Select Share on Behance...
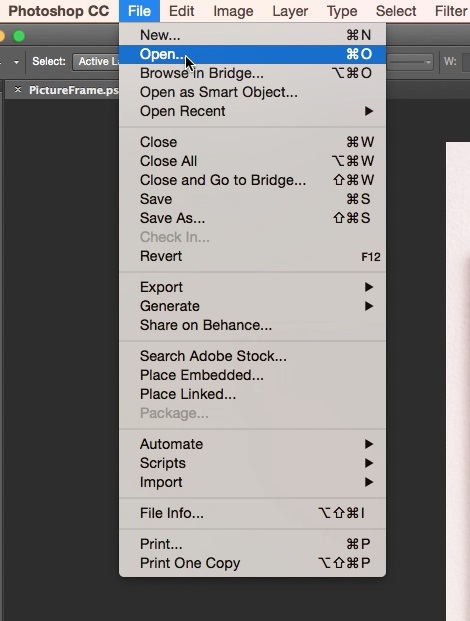Screen dimensions: 470x621 (252, 325)
